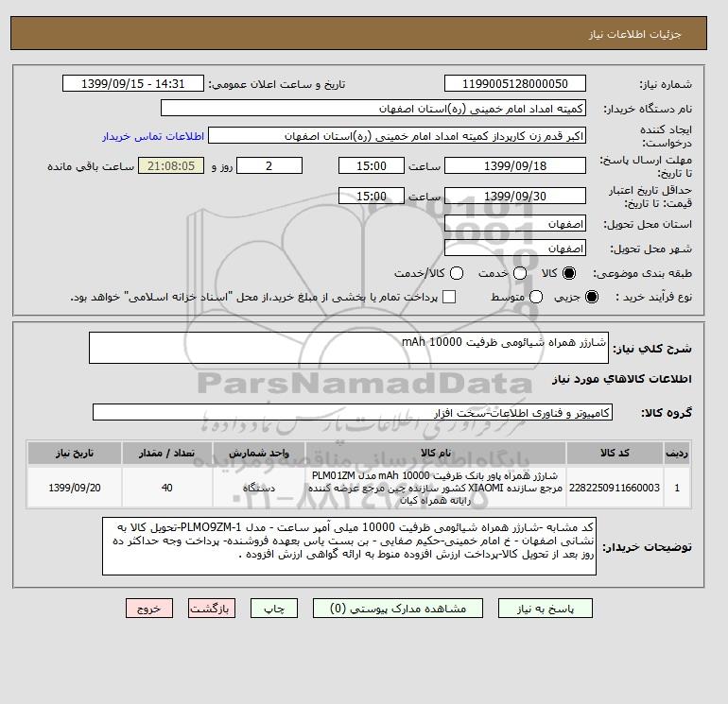Click the چاپ print button
This screenshot has width=728, height=704.
(274, 609)
